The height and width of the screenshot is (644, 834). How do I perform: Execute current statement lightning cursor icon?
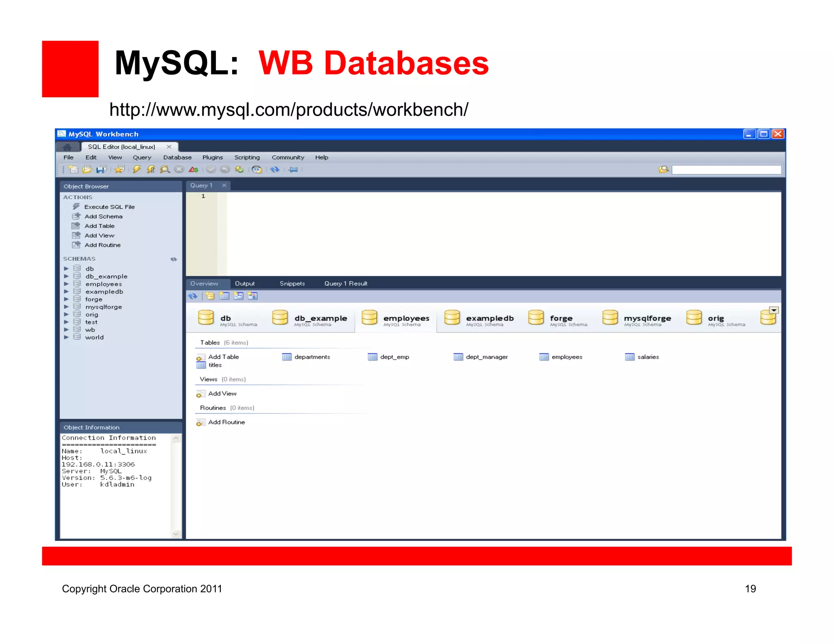pyautogui.click(x=151, y=169)
